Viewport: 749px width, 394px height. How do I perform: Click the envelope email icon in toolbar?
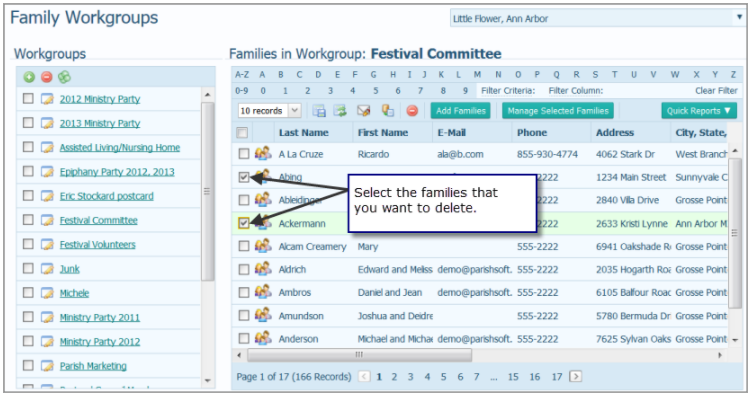[x=364, y=111]
